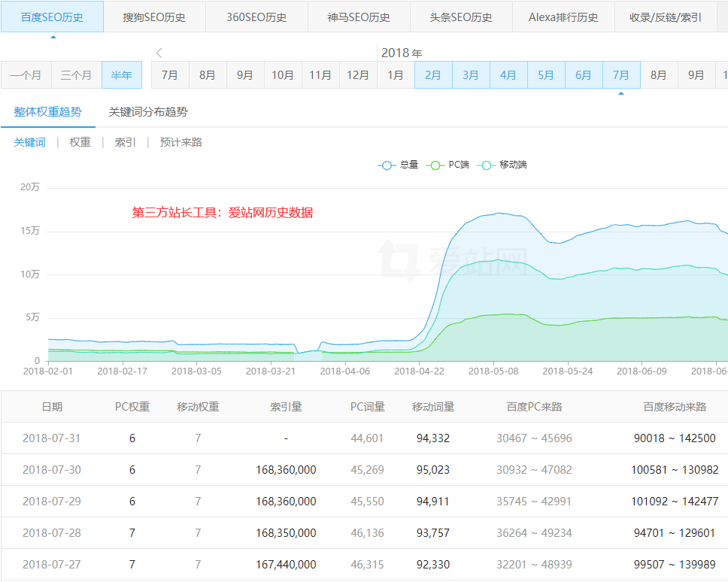Select the 半年 time range
The height and width of the screenshot is (582, 728).
(x=121, y=74)
